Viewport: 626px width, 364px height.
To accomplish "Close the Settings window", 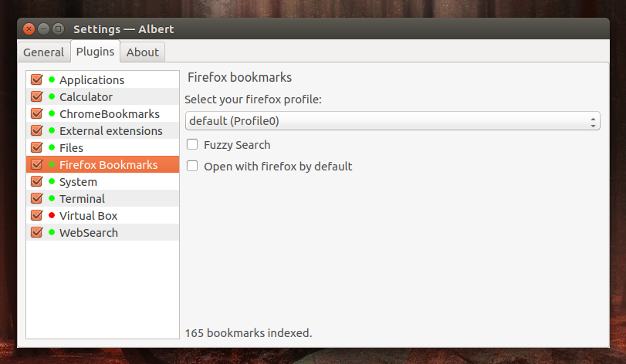I will [x=29, y=29].
